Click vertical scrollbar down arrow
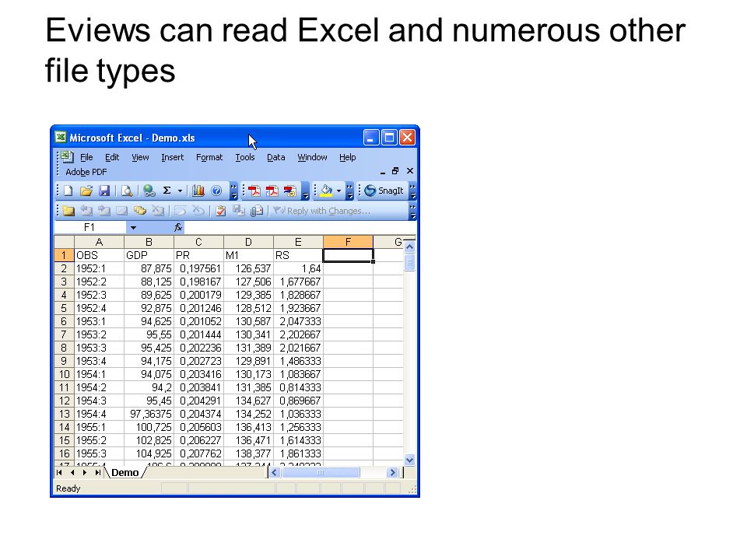Screen dimensions: 747x560 pos(409,460)
